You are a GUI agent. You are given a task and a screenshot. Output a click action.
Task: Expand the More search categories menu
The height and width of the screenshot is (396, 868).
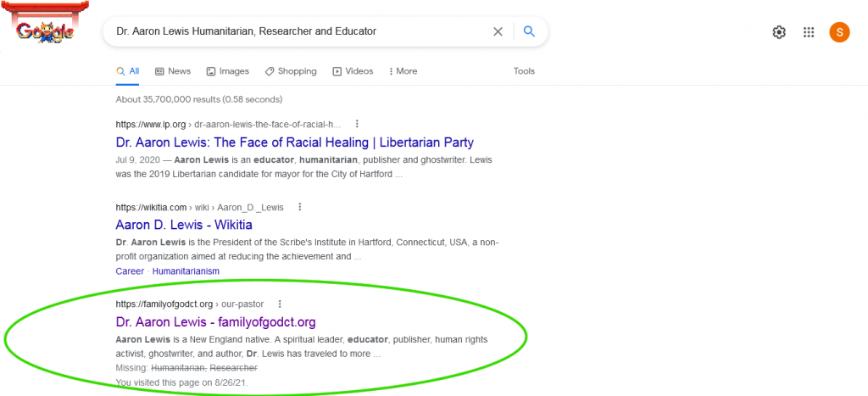(403, 71)
